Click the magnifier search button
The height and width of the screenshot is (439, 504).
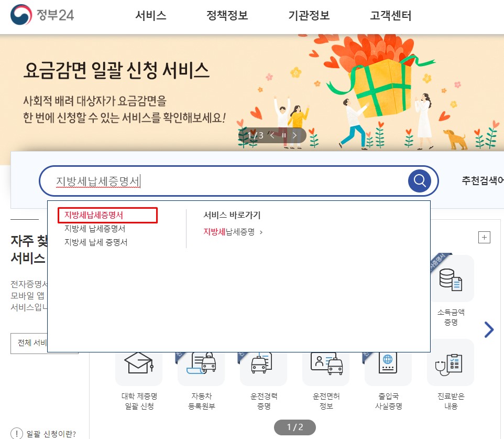(420, 181)
